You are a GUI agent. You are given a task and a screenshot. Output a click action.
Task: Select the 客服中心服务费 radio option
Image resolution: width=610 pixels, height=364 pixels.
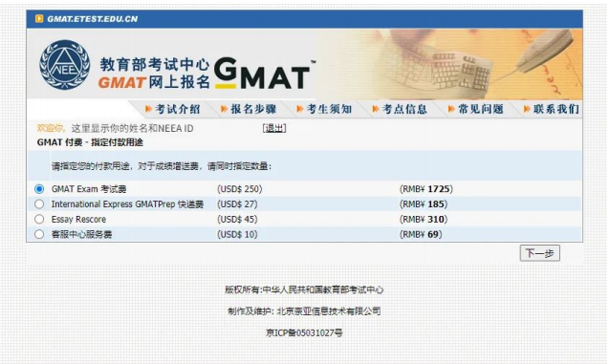(x=39, y=234)
